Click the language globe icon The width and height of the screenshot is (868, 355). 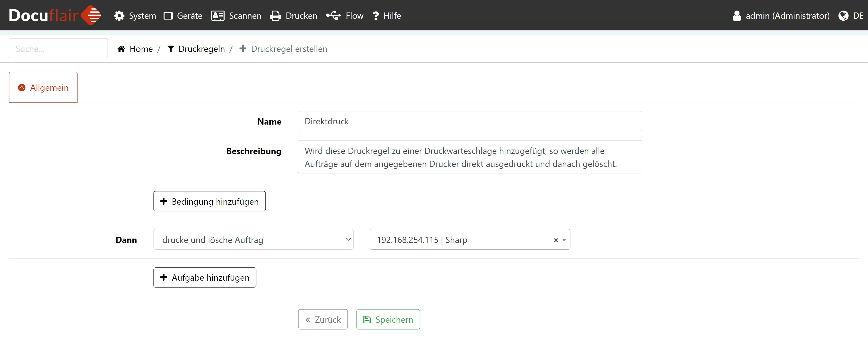coord(843,16)
